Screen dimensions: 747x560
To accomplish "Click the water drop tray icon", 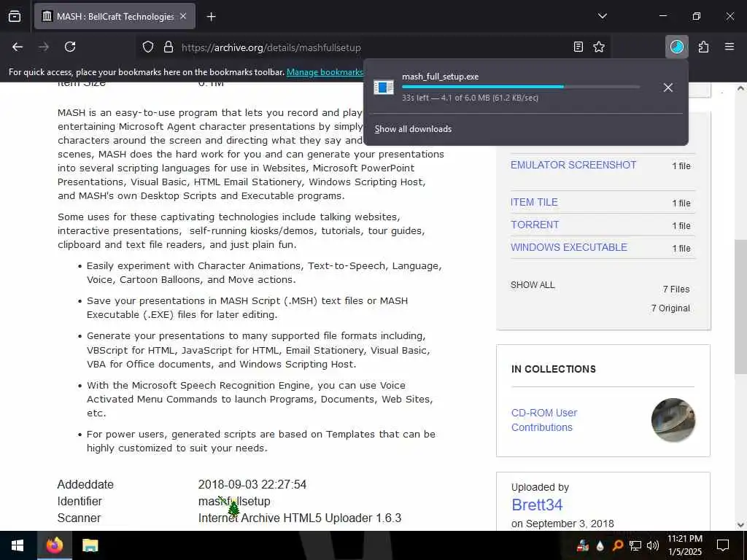I will [600, 545].
